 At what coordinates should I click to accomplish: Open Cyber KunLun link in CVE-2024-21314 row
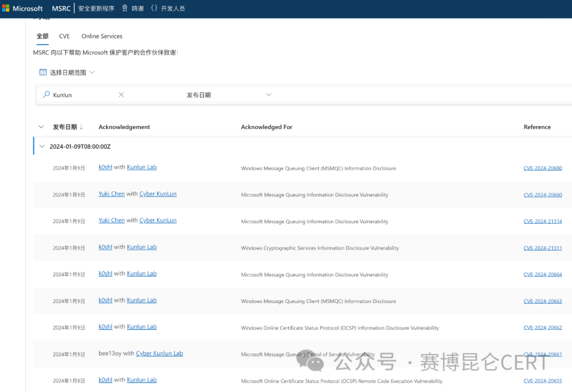click(158, 221)
